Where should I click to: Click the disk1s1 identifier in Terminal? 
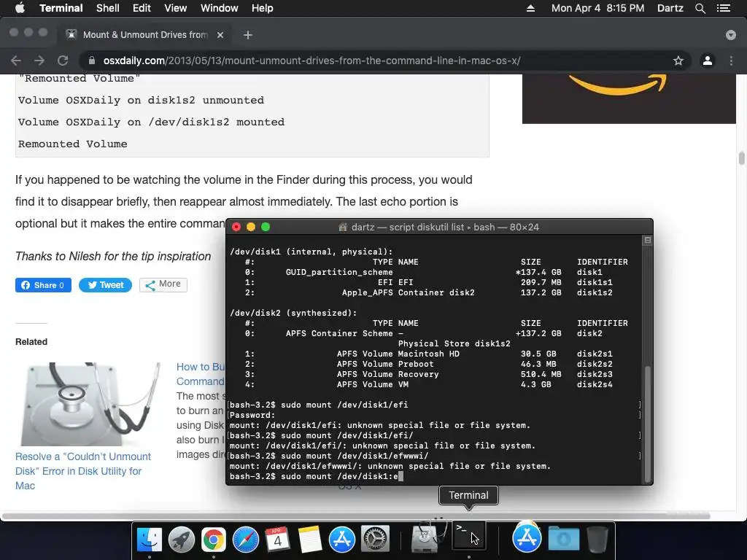[595, 282]
